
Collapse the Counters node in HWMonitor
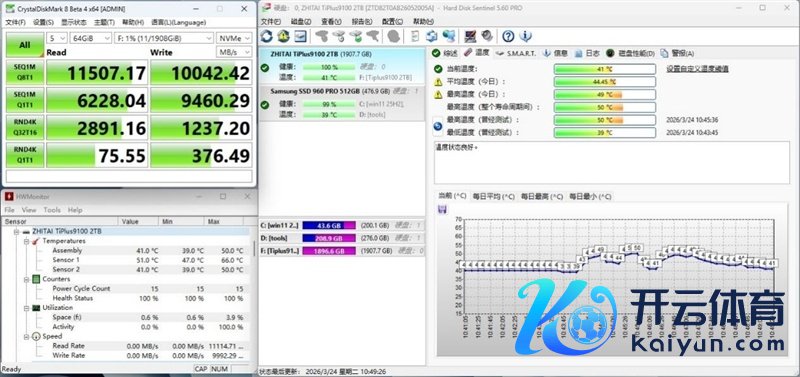pos(26,279)
